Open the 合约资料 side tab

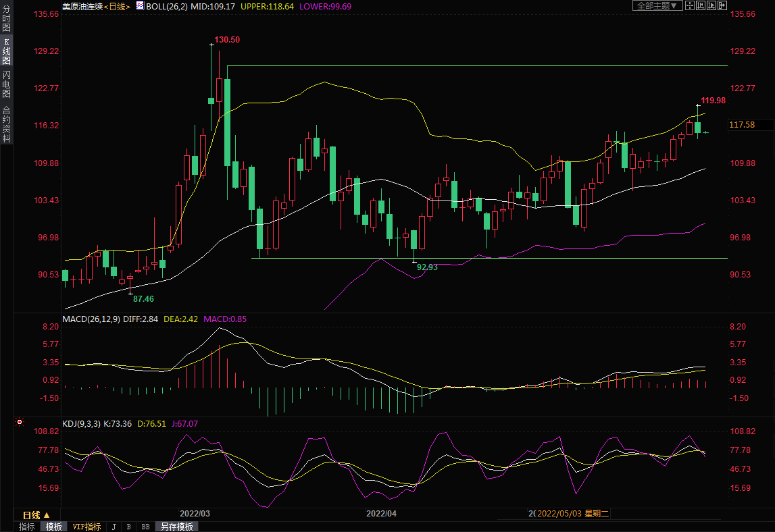click(6, 124)
